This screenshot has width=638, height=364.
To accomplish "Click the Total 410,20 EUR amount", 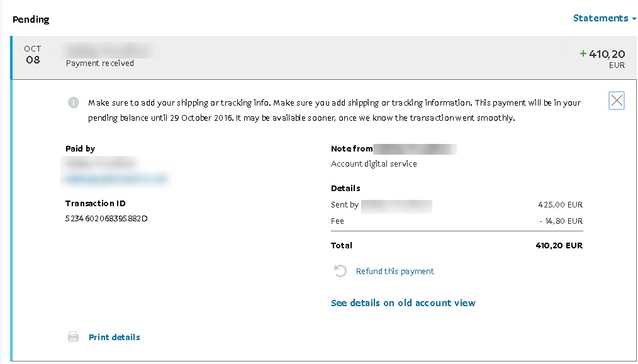I will 559,246.
